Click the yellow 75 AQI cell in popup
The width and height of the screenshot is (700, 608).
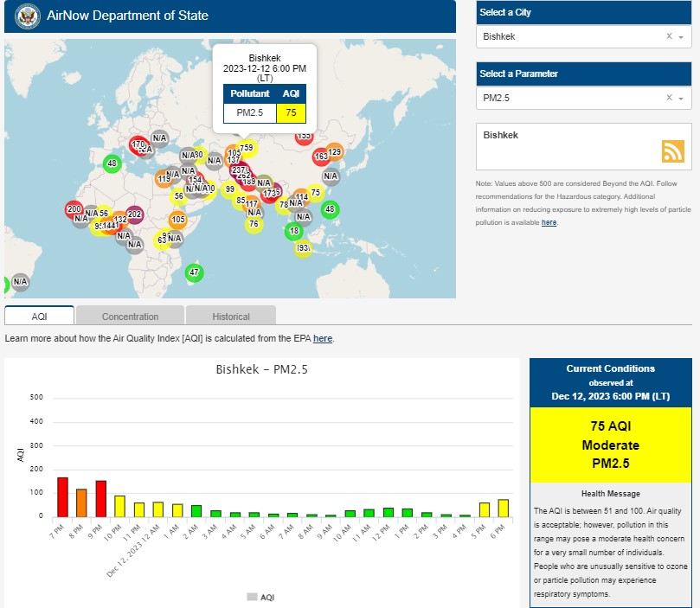(x=291, y=112)
